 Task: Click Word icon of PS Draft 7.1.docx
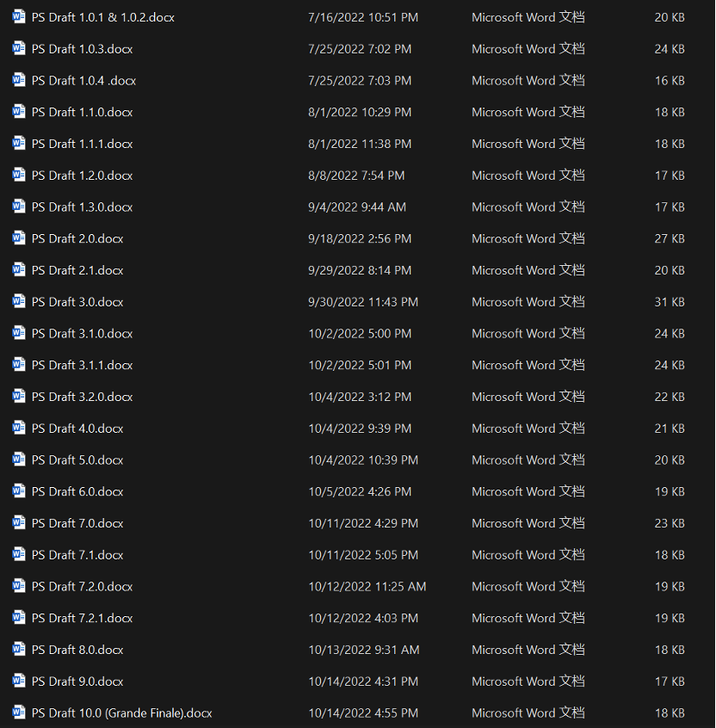pos(19,554)
